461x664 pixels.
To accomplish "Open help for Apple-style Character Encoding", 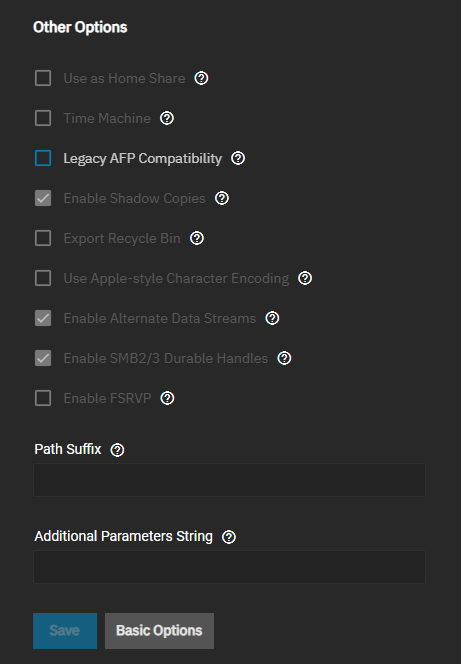I will click(x=305, y=278).
